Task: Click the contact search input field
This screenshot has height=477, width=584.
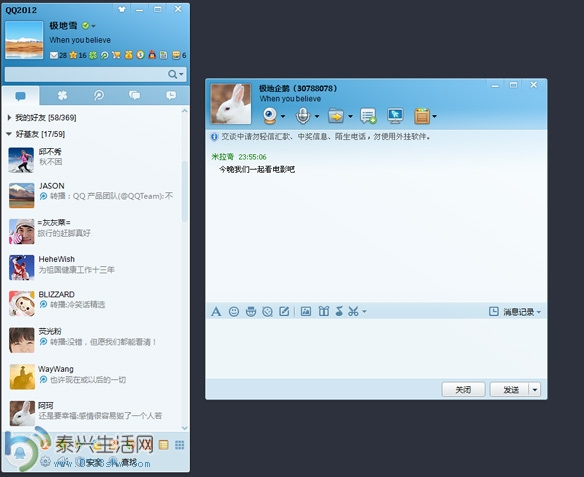Action: 86,74
